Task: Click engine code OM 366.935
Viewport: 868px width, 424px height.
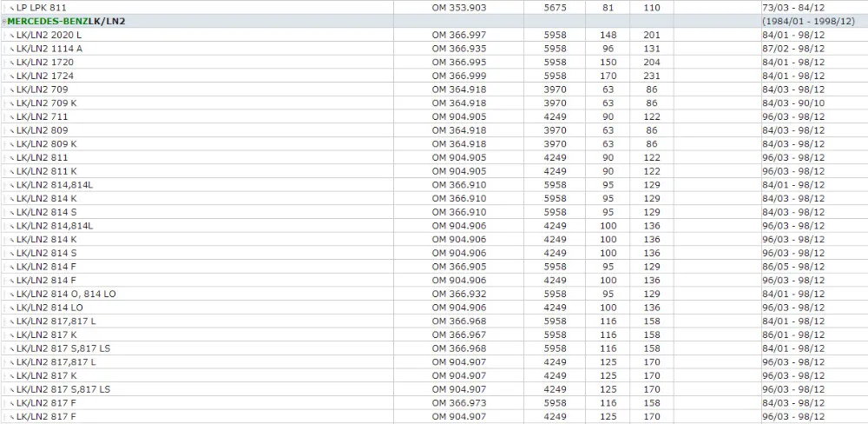Action: click(x=459, y=49)
